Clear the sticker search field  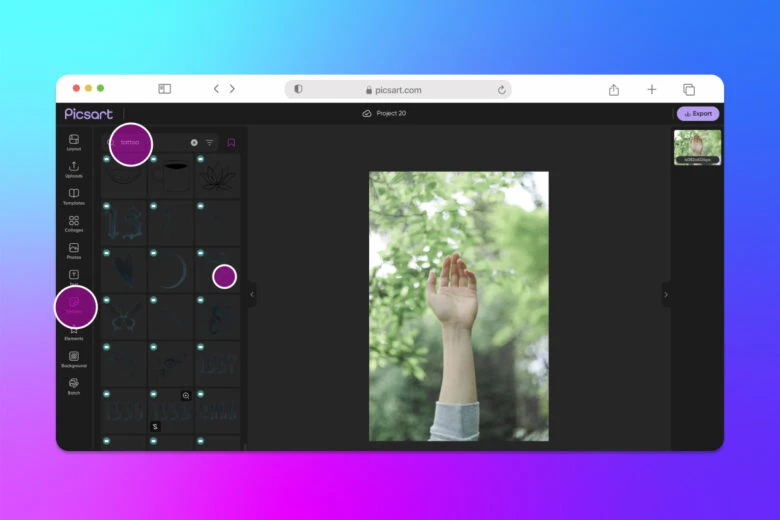(194, 143)
